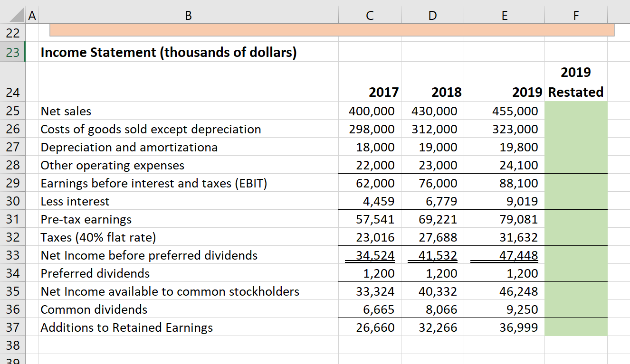The width and height of the screenshot is (630, 364).
Task: Select value 46,248 in row 35
Action: (x=519, y=291)
